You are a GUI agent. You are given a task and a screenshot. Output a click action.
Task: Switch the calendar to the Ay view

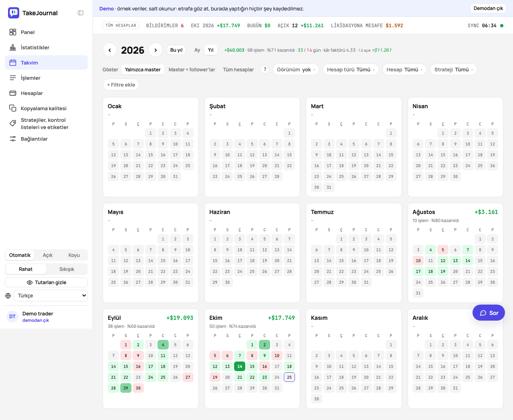click(x=197, y=50)
